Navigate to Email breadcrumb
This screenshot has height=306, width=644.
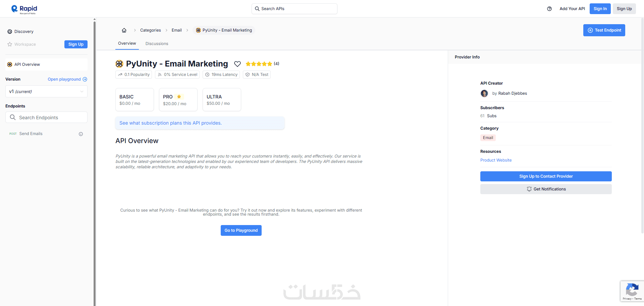pyautogui.click(x=177, y=30)
